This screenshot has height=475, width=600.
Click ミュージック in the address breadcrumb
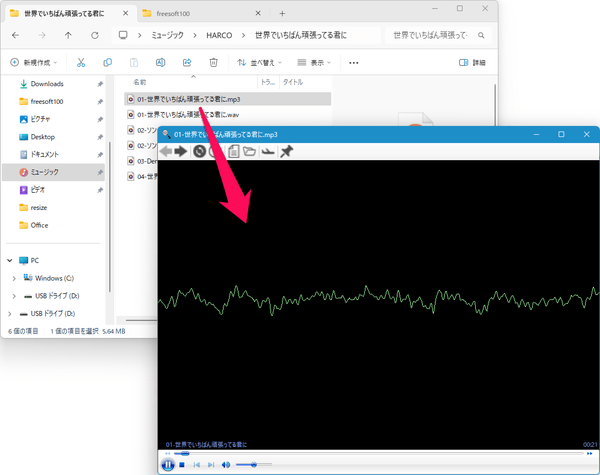[x=168, y=35]
